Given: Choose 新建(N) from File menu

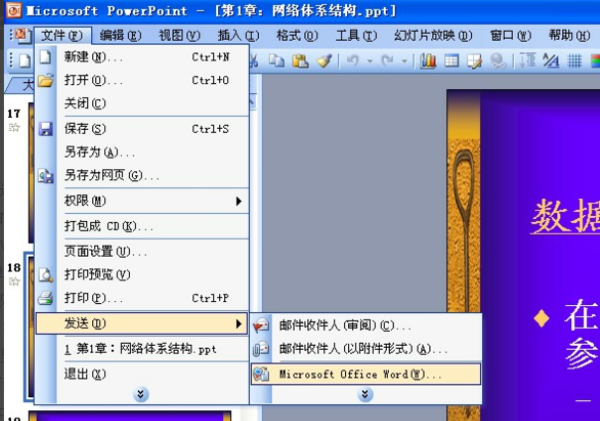Looking at the screenshot, I should point(142,57).
